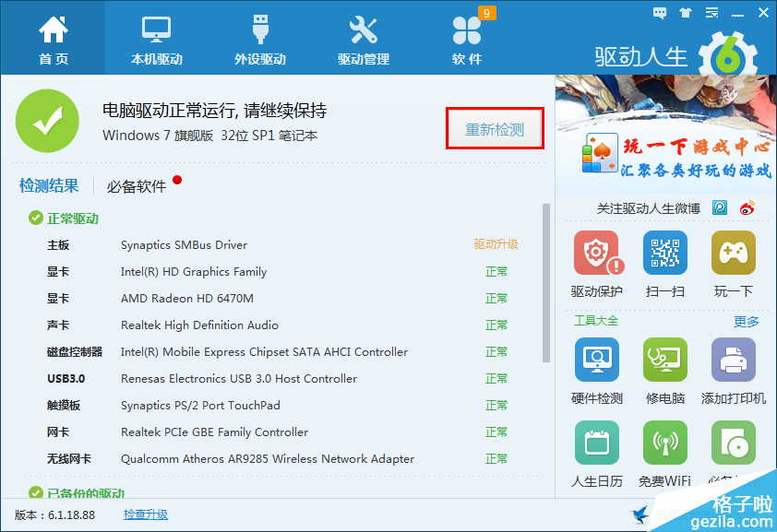Open the Sina Weibo follow icon
This screenshot has height=532, width=777.
point(747,207)
